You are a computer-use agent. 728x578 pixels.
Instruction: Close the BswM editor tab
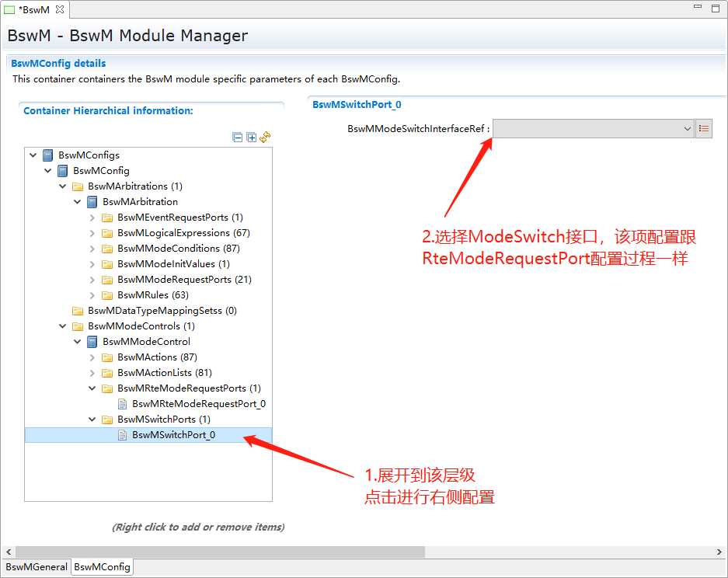pos(60,9)
